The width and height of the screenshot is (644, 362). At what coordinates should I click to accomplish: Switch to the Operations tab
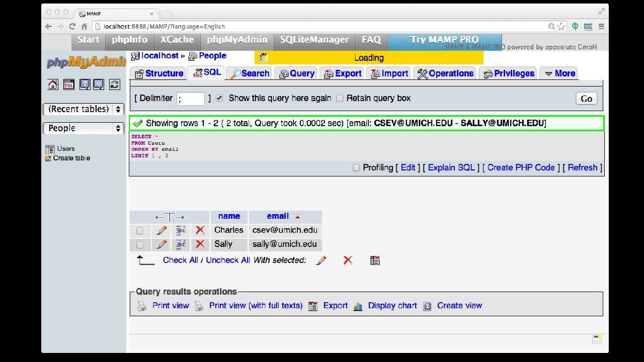point(445,73)
